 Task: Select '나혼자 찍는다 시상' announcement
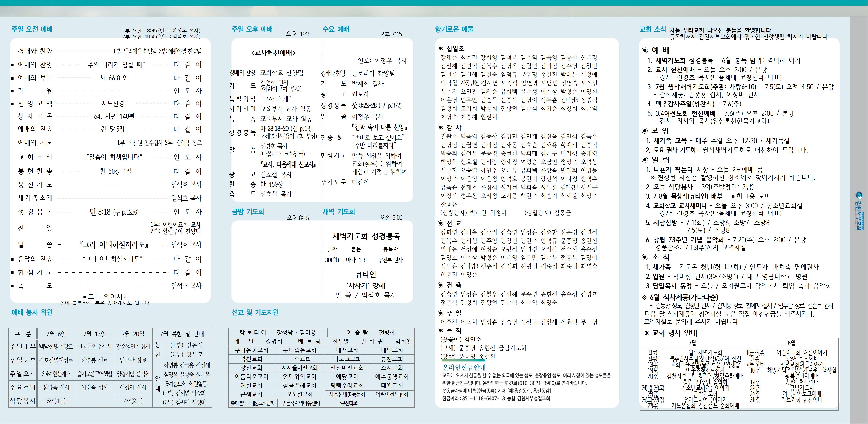point(681,170)
